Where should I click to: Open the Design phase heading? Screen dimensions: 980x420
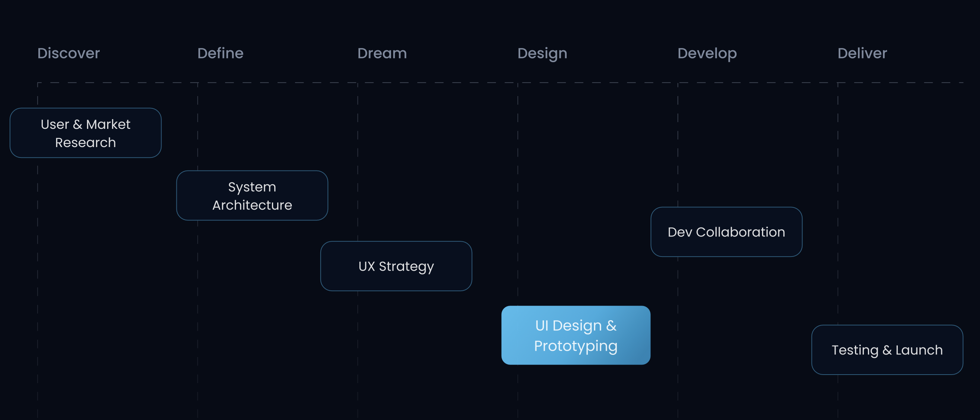click(x=542, y=53)
